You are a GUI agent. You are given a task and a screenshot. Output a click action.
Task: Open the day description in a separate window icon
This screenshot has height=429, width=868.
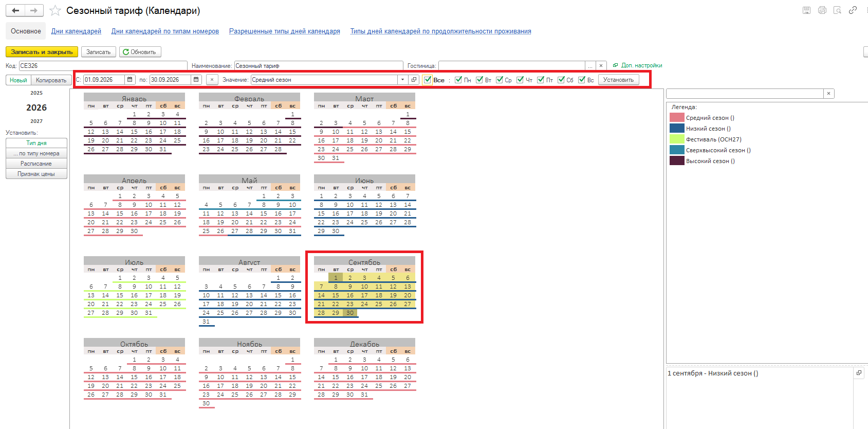click(x=859, y=373)
